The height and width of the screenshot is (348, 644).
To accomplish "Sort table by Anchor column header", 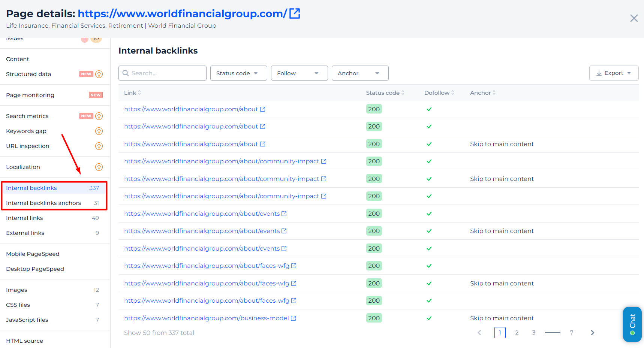I will [x=483, y=93].
